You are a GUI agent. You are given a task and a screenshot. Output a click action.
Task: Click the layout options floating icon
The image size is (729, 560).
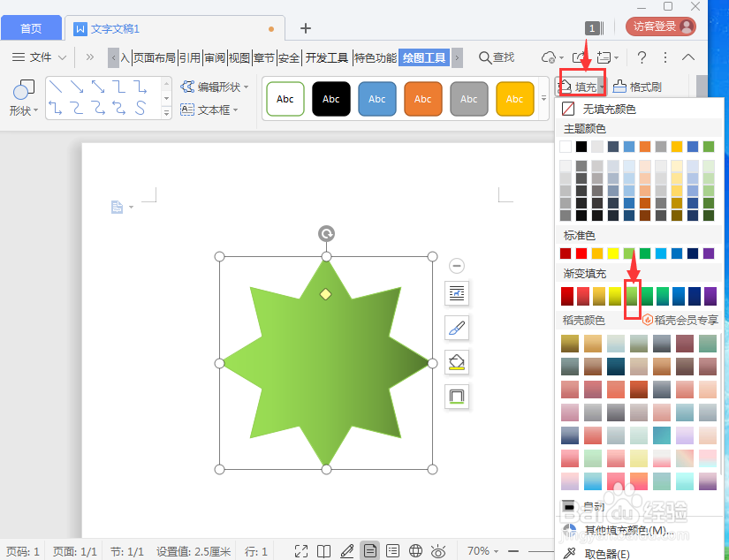(x=457, y=293)
